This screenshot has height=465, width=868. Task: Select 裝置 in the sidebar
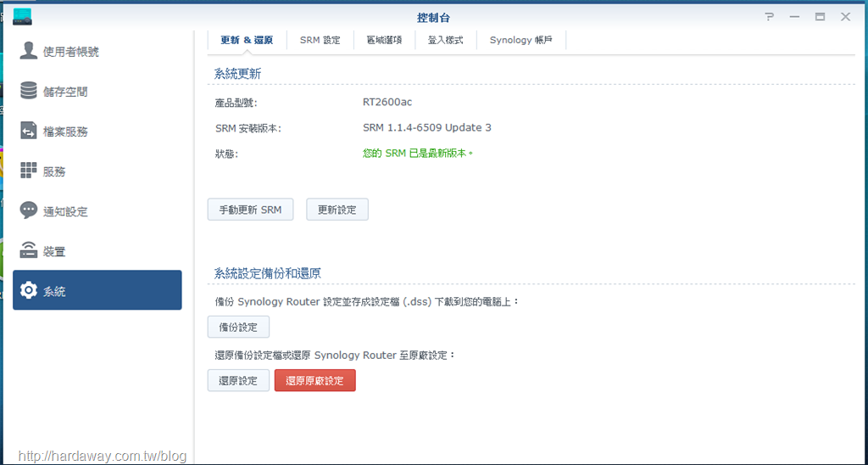click(x=97, y=251)
